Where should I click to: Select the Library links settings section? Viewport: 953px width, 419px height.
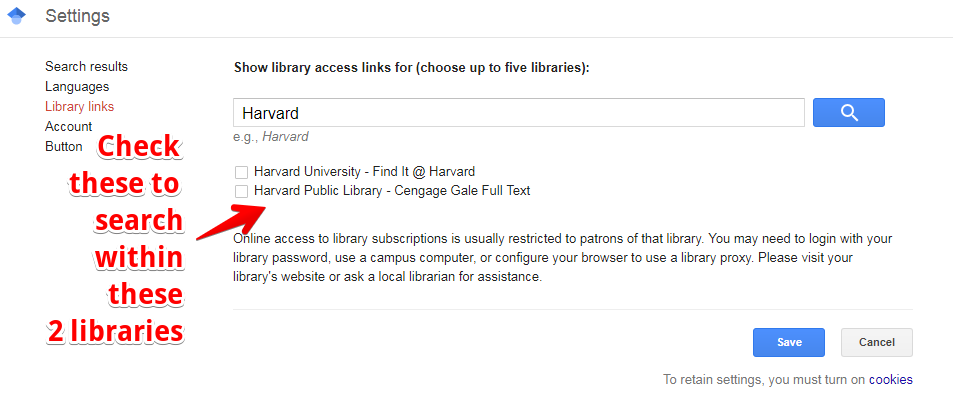pyautogui.click(x=80, y=106)
